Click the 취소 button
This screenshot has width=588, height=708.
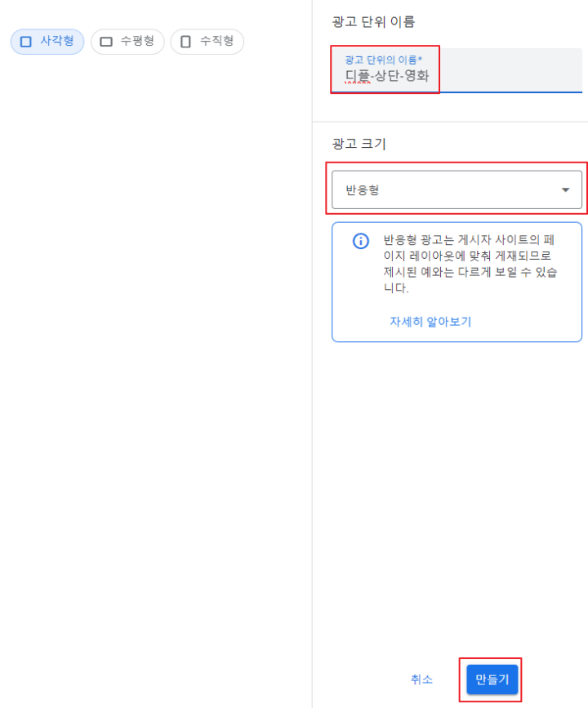[x=421, y=679]
